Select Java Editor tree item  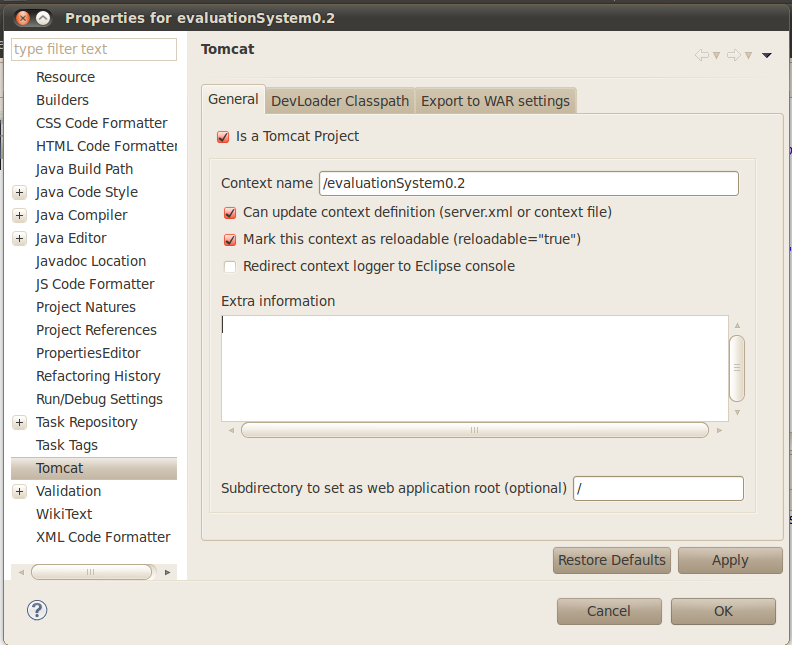tap(71, 238)
